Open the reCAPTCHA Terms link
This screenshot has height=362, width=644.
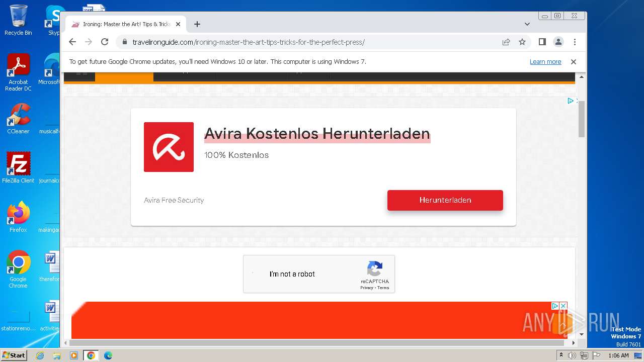click(383, 288)
